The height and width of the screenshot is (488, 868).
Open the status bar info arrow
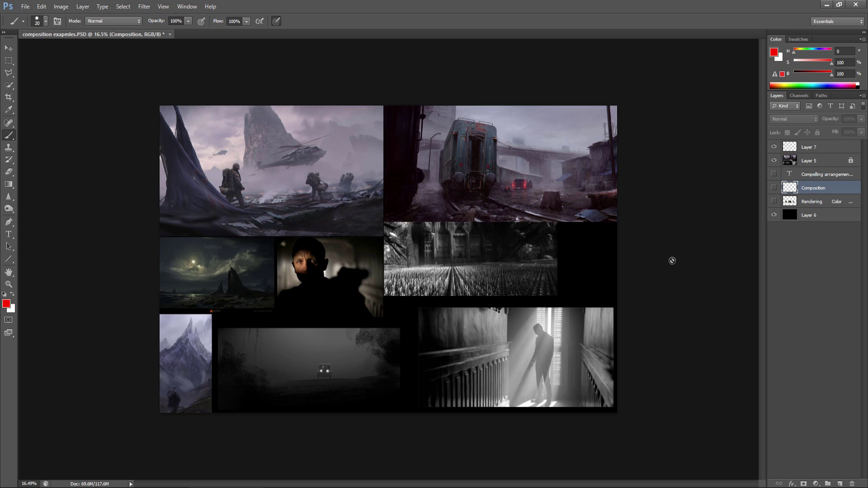(131, 483)
